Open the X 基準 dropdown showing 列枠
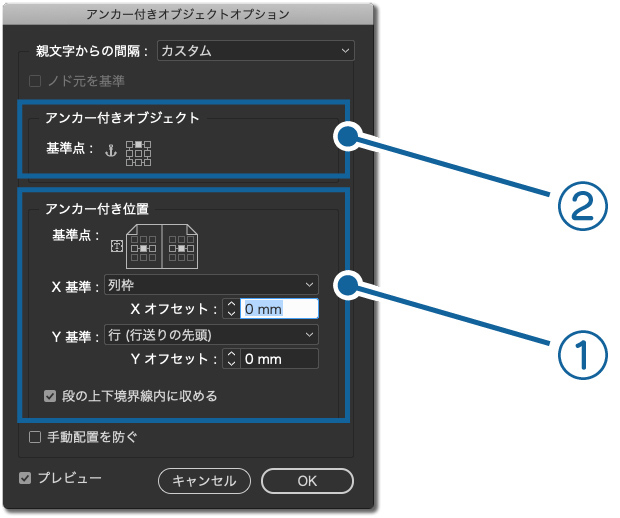 pyautogui.click(x=211, y=285)
